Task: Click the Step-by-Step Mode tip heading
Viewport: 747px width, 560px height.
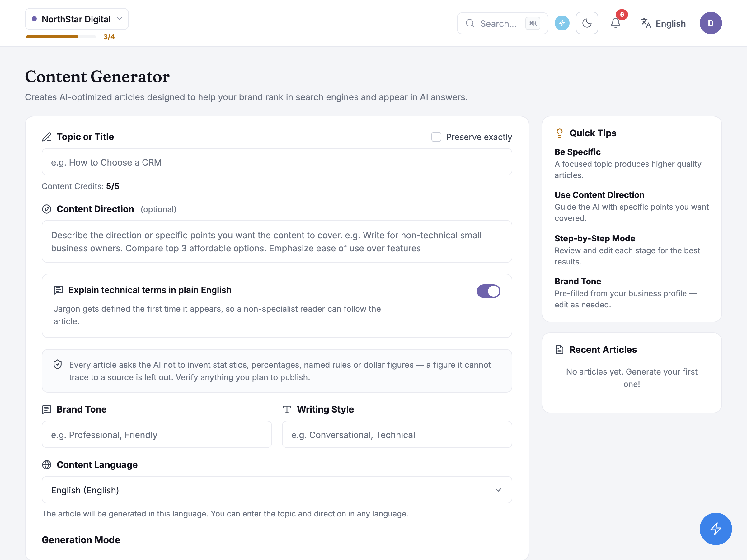Action: click(x=594, y=238)
